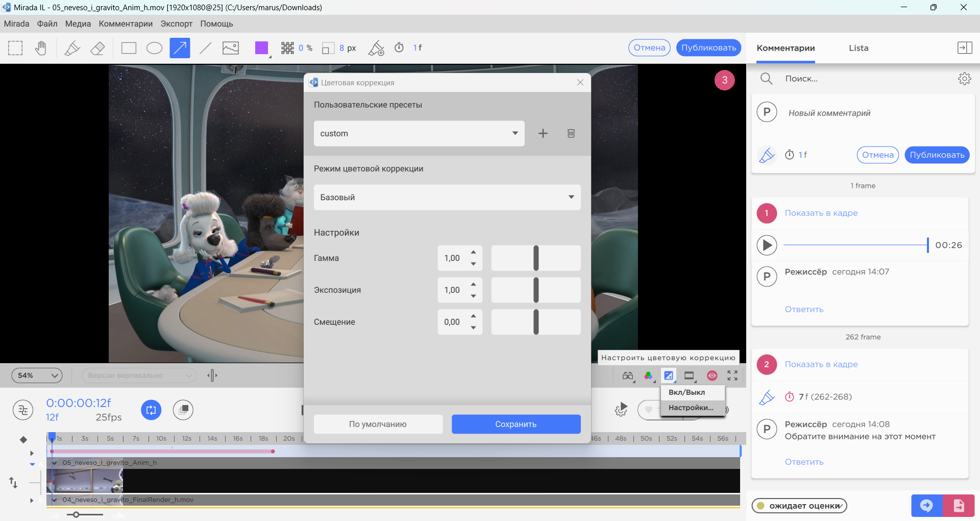
Task: Select the eraser tool
Action: [x=97, y=48]
